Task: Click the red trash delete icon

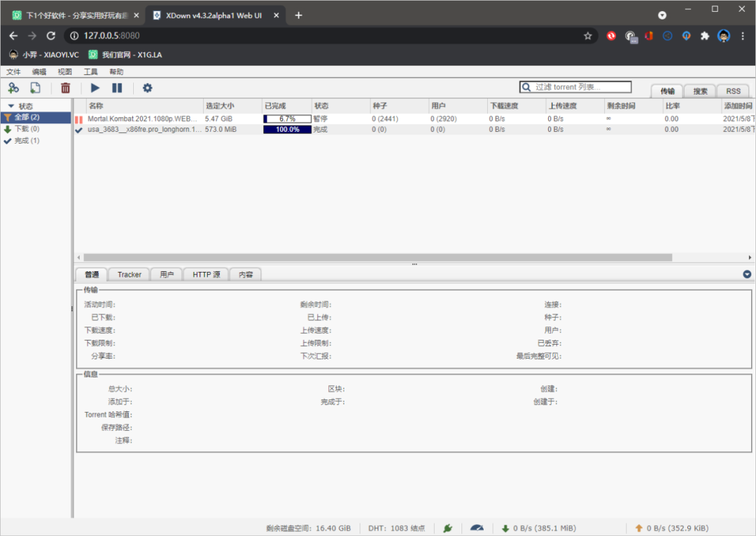Action: (x=65, y=88)
